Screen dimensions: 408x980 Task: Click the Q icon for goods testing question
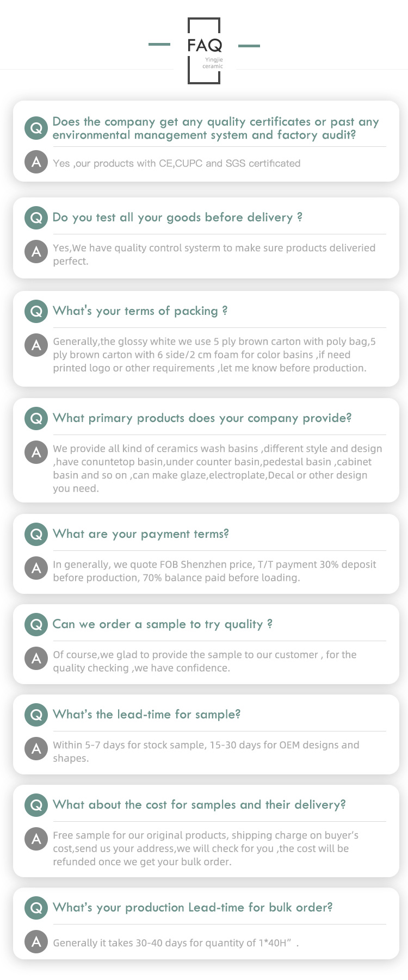(x=36, y=218)
